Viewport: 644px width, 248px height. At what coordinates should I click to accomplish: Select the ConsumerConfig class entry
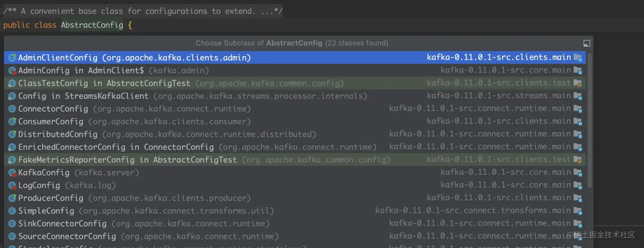click(295, 122)
